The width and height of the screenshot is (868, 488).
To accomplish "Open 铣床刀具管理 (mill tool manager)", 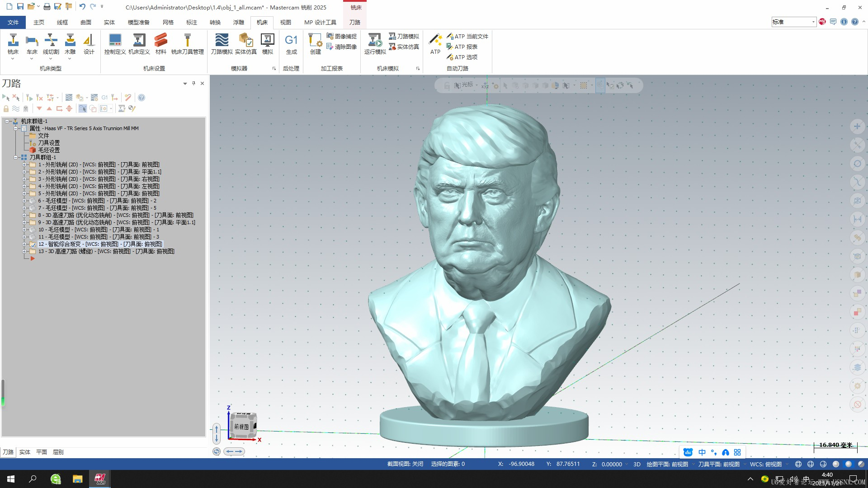I will [x=187, y=41].
